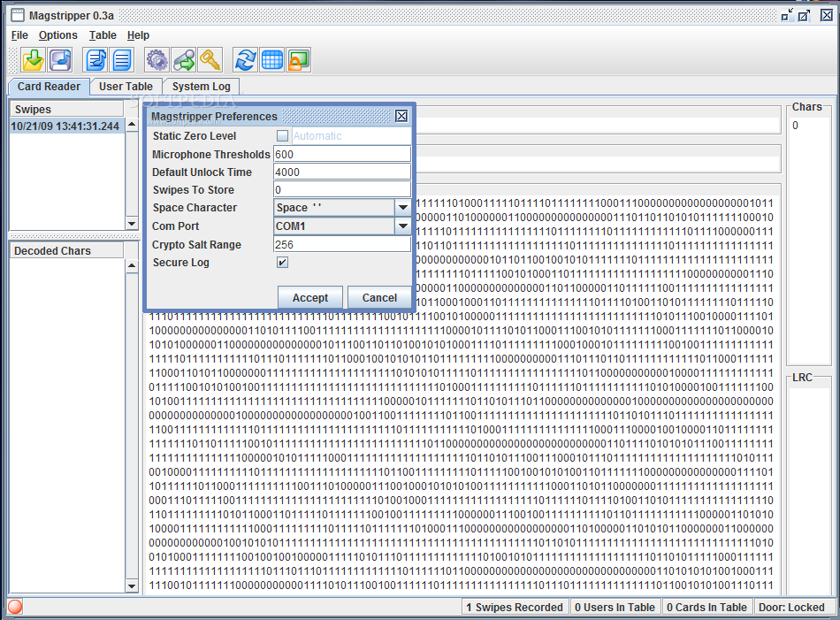
Task: Click the 0 Cards In Table status
Action: (706, 607)
